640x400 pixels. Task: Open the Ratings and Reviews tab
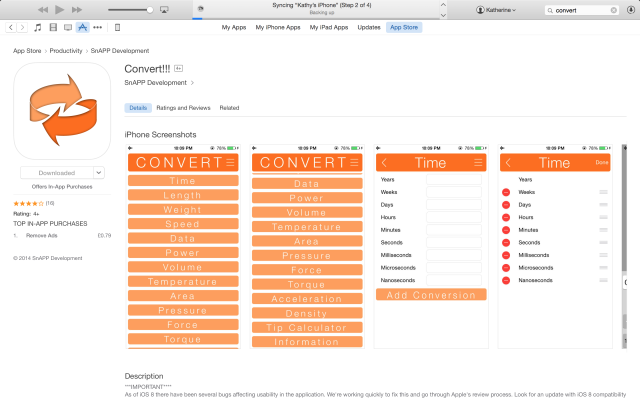pos(183,108)
